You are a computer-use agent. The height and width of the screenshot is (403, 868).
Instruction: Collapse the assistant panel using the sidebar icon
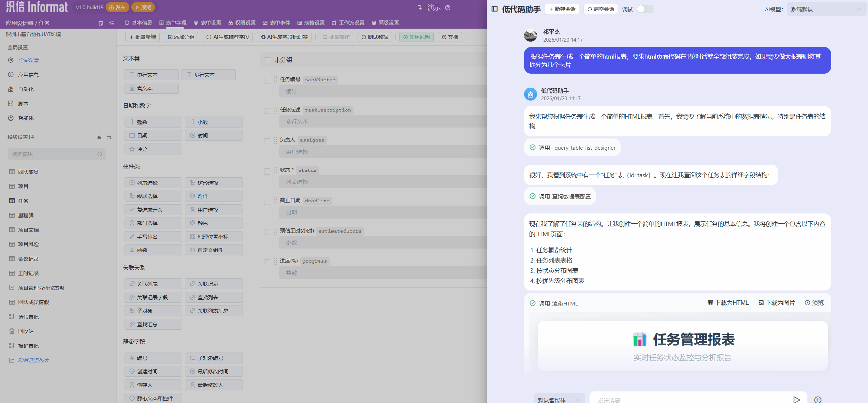[494, 9]
